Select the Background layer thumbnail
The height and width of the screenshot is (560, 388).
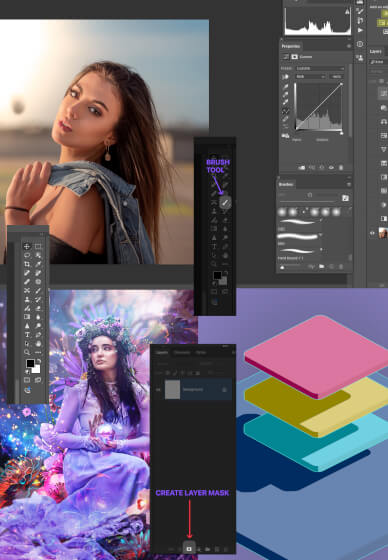tap(172, 389)
